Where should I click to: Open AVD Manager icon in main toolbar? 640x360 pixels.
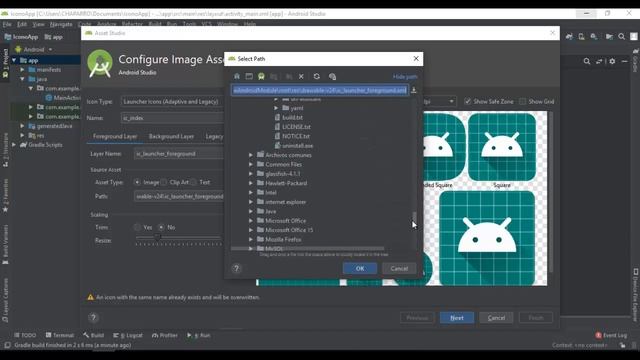tap(581, 37)
